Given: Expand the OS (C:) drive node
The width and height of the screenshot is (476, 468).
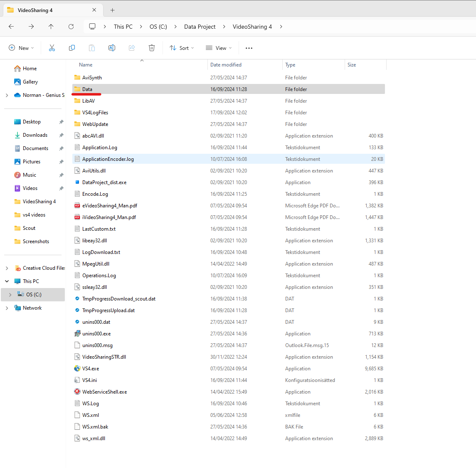Looking at the screenshot, I should tap(10, 295).
